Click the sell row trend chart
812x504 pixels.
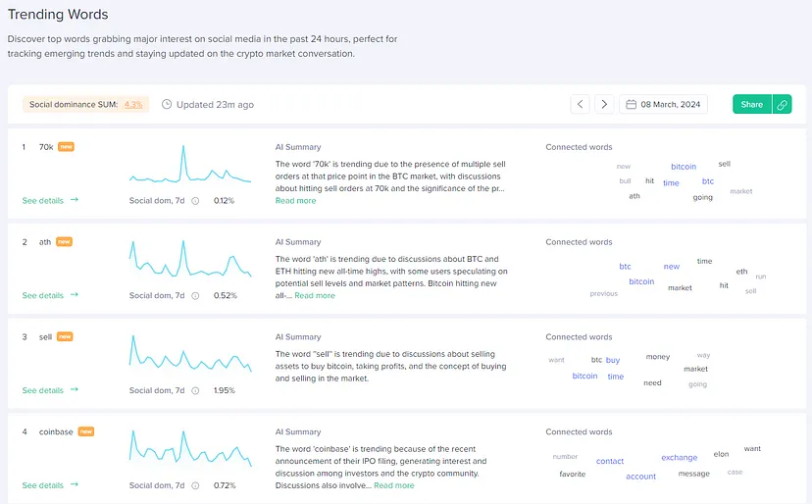[x=189, y=354]
